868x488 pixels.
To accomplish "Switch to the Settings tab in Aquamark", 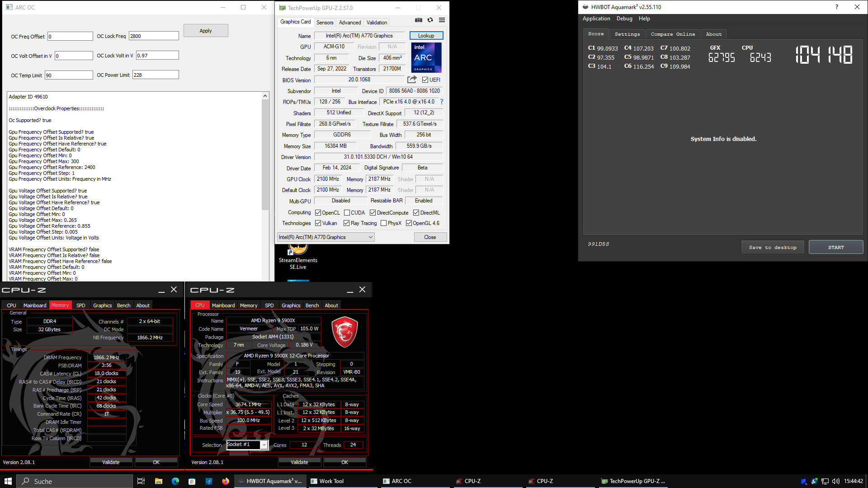I will click(627, 34).
